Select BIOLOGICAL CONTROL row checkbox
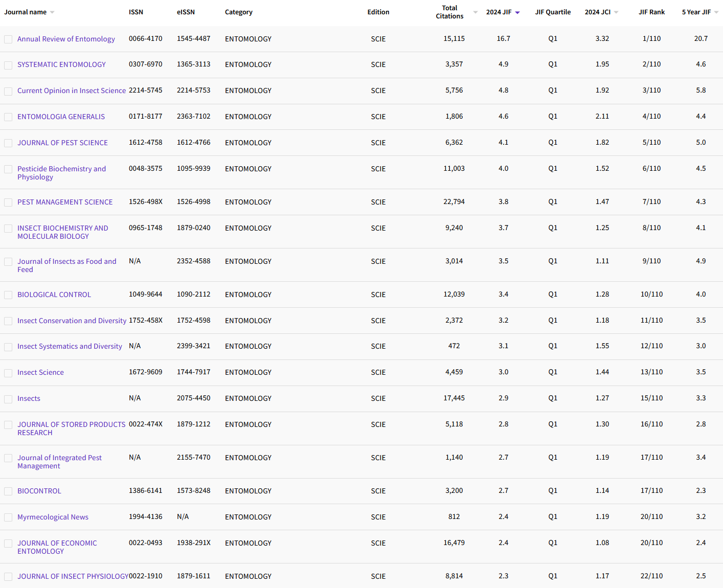The height and width of the screenshot is (588, 723). tap(8, 295)
